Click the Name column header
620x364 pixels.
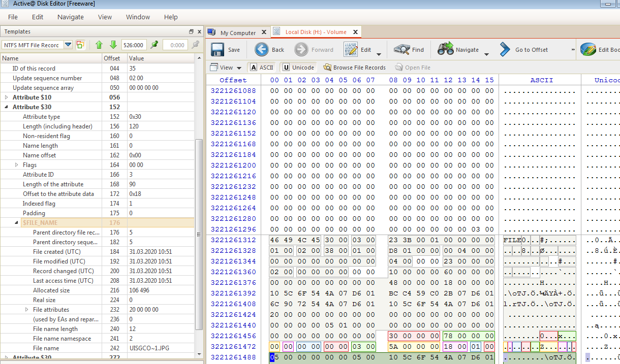(51, 58)
